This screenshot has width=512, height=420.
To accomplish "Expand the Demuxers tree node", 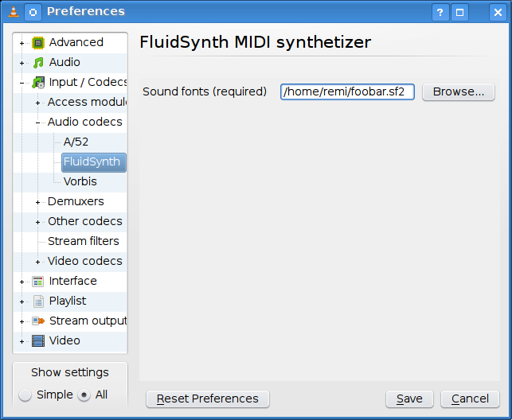I will point(37,202).
